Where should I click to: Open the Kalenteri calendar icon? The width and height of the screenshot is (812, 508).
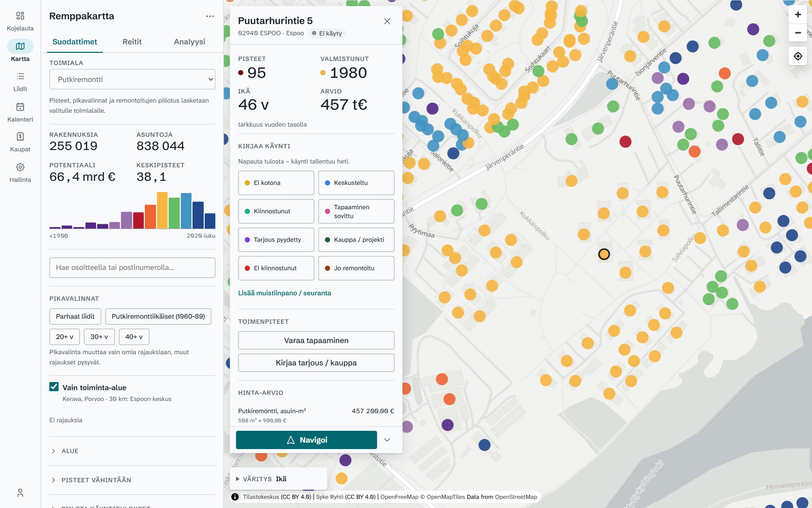point(20,107)
